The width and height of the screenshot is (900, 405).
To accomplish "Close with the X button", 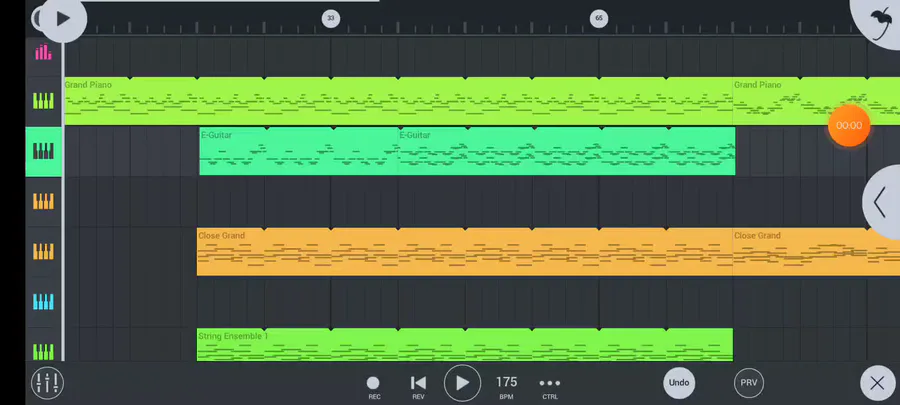I will pos(878,383).
